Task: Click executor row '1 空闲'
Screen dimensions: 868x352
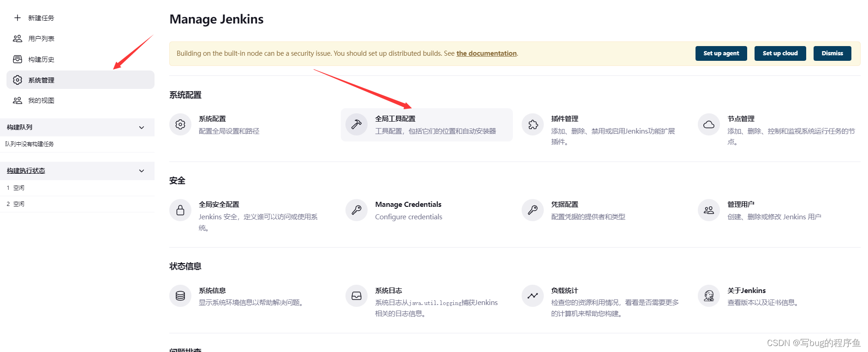Action: [x=77, y=188]
